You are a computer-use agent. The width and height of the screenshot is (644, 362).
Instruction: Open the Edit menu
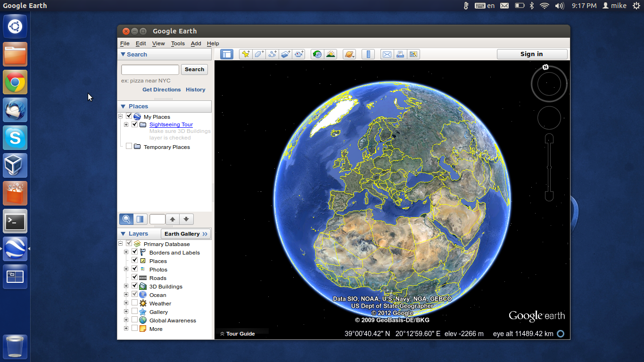(141, 43)
